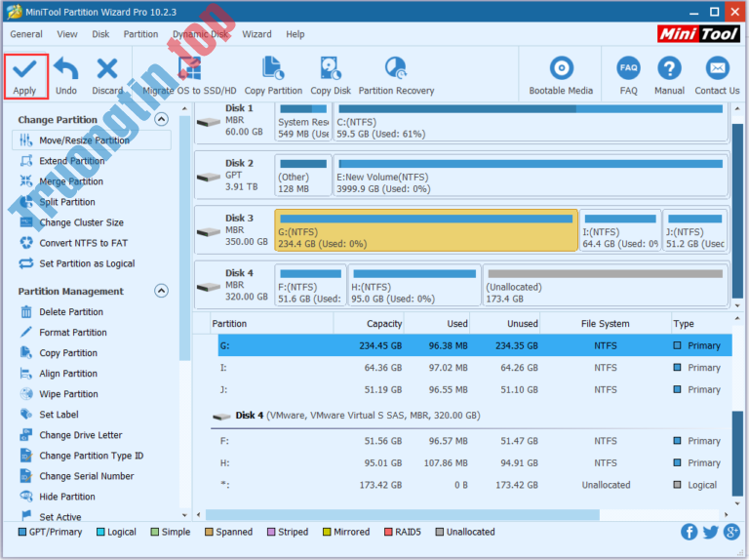
Task: Open the Disk menu
Action: pyautogui.click(x=100, y=34)
